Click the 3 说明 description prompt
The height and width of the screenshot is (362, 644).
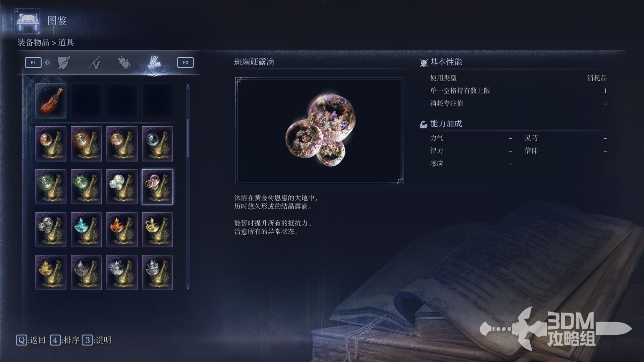[x=97, y=340]
